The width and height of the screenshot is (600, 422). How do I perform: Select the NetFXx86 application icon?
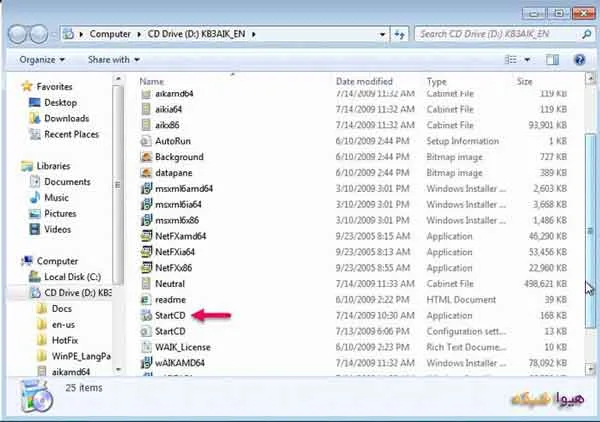click(x=146, y=267)
